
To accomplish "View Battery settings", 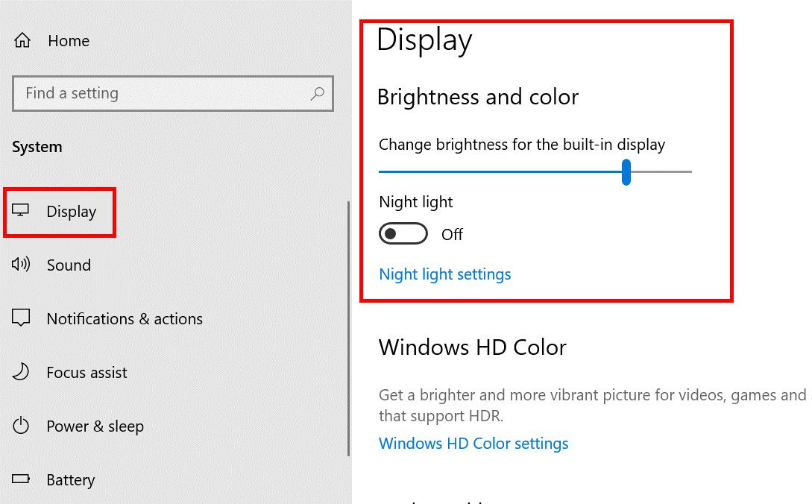I will click(71, 479).
